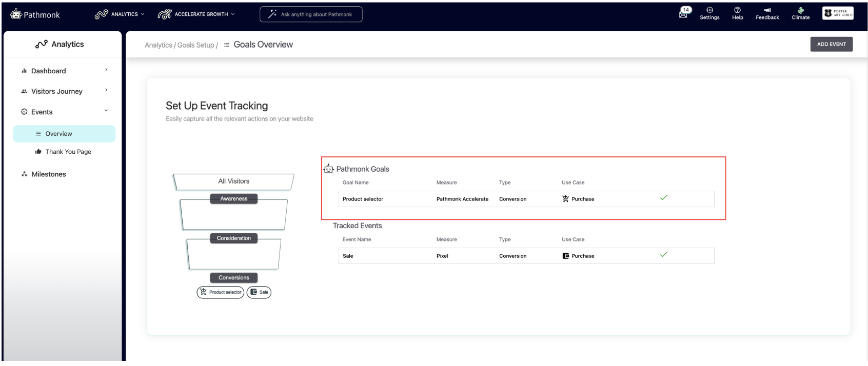Open the Help icon
Screen dimensions: 868x366
737,13
